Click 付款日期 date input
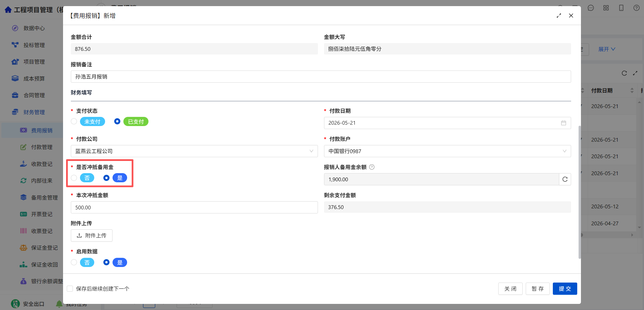 [447, 123]
